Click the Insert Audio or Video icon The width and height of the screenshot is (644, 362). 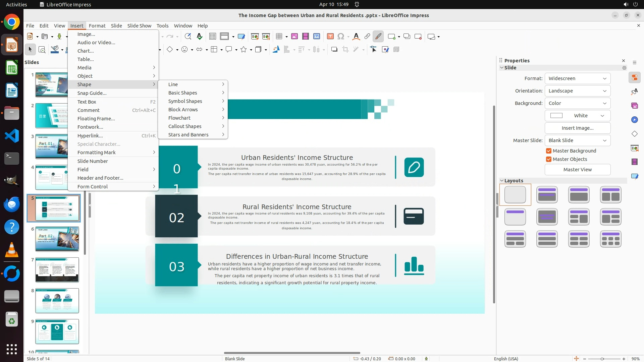coord(305,37)
